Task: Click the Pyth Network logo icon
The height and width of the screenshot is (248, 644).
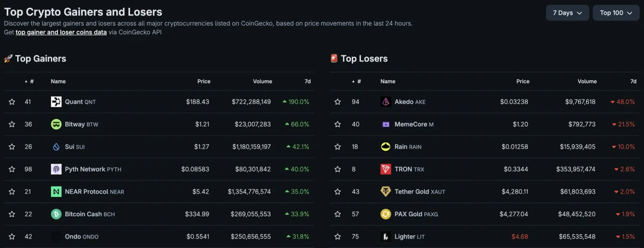Action: pyautogui.click(x=56, y=169)
